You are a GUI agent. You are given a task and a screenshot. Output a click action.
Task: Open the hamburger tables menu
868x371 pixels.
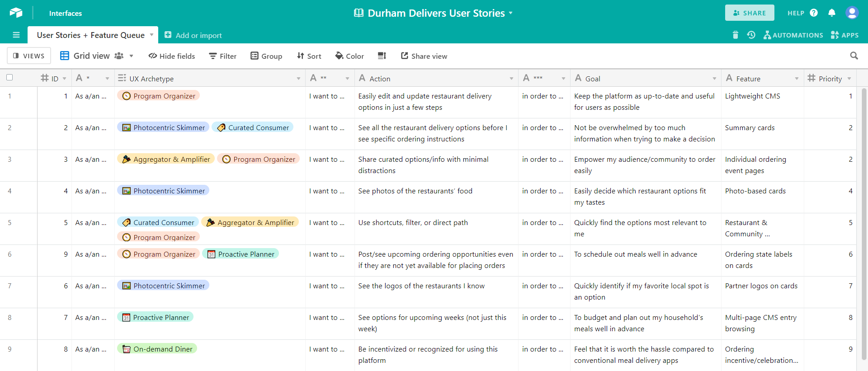[x=16, y=35]
